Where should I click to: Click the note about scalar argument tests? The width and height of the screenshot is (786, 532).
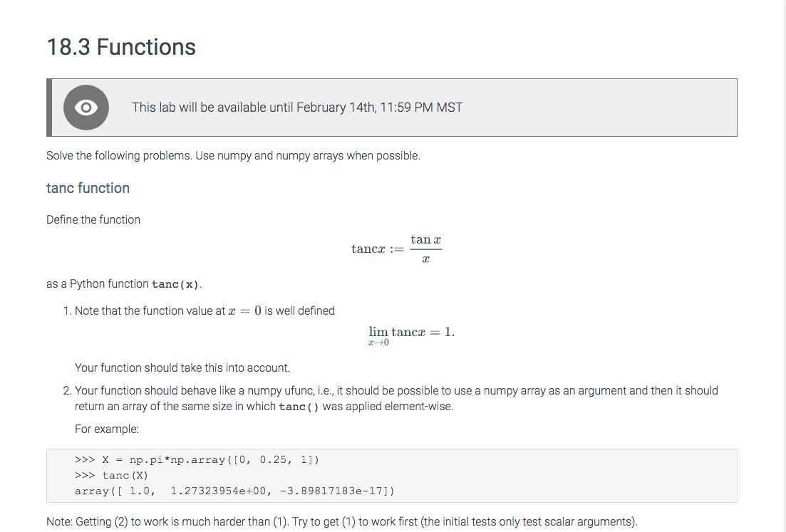[342, 521]
